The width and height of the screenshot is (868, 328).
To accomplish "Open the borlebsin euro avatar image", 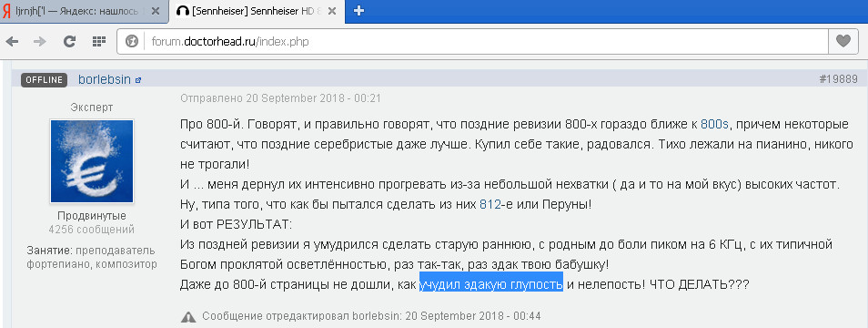I will click(x=92, y=161).
